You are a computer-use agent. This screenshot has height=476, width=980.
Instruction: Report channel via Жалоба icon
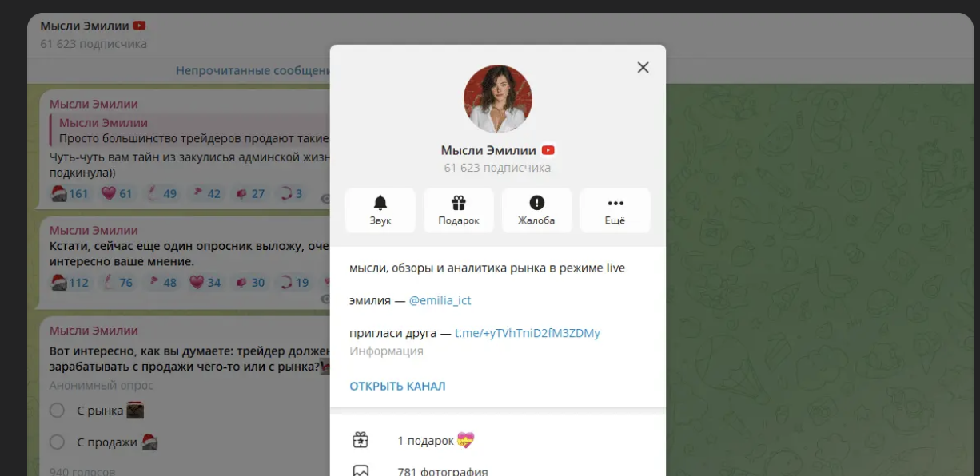536,204
